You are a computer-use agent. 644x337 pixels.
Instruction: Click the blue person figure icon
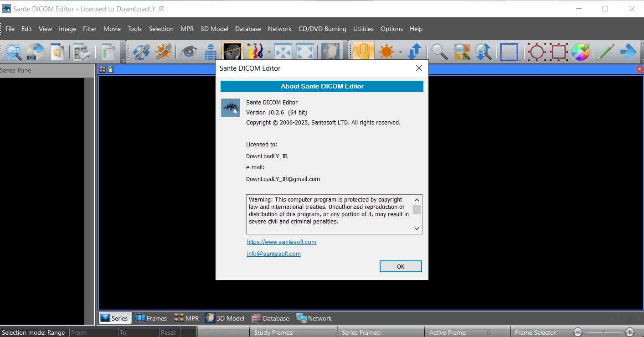pyautogui.click(x=210, y=52)
